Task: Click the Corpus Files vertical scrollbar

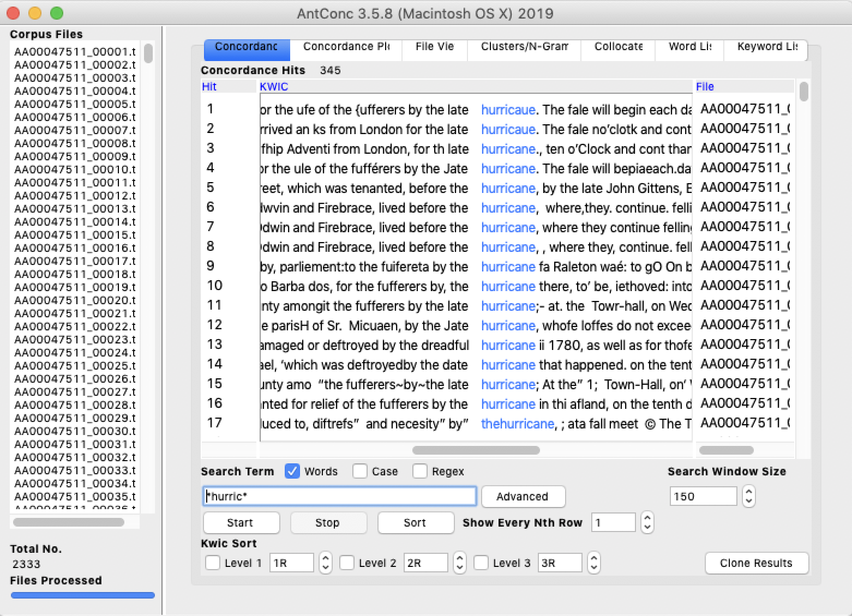Action: click(x=148, y=54)
